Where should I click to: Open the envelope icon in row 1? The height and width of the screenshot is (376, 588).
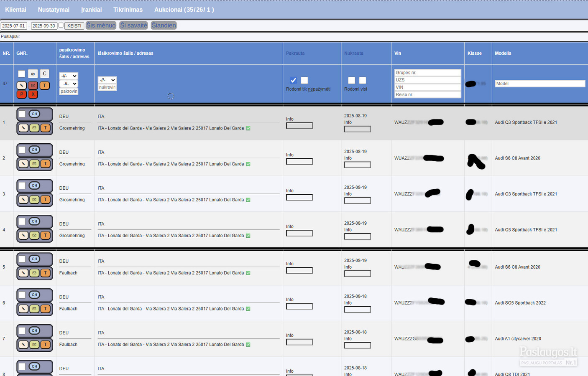(34, 128)
